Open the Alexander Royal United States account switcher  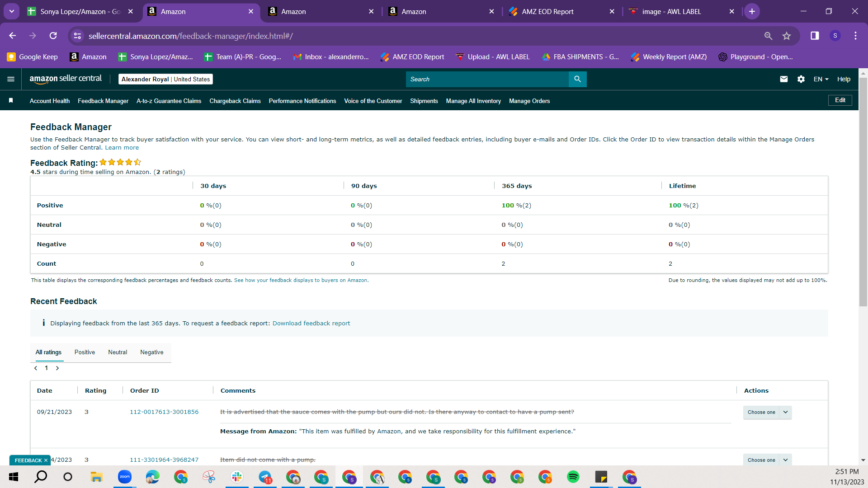[x=165, y=79]
